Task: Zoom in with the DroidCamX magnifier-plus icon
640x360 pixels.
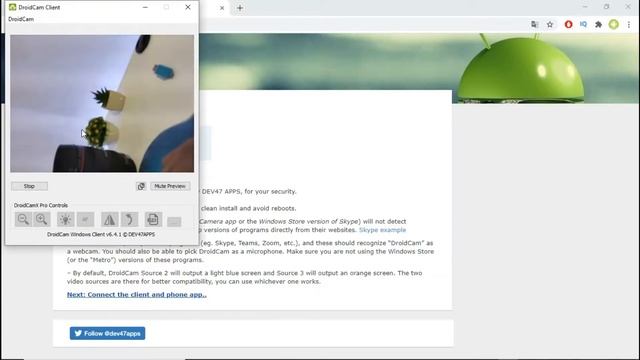Action: pyautogui.click(x=42, y=220)
